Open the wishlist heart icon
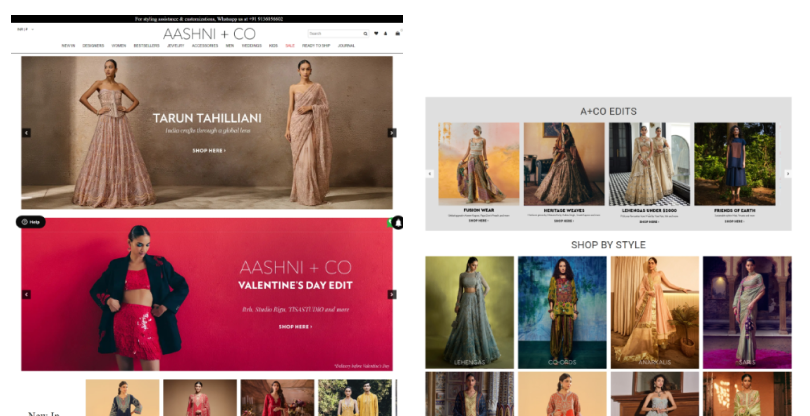The width and height of the screenshot is (810, 416). [x=376, y=33]
